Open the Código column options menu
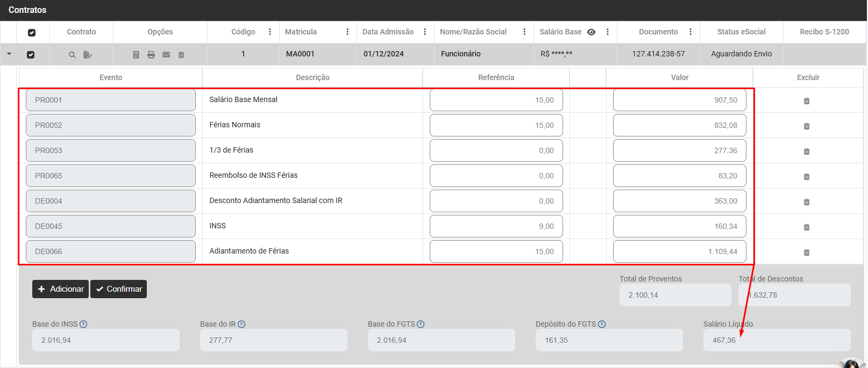This screenshot has height=368, width=868. pos(270,32)
